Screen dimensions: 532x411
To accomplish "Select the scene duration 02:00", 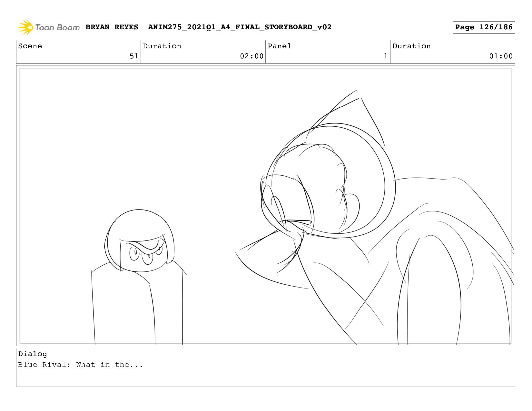I will click(251, 56).
